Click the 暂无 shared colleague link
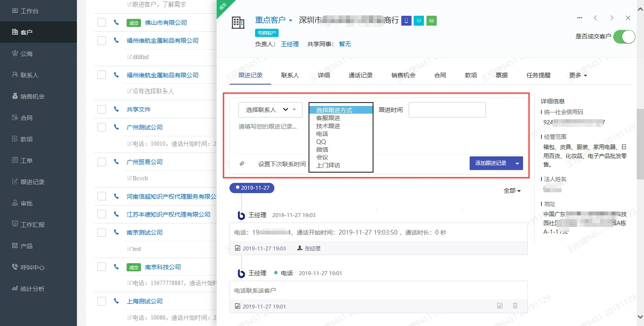The image size is (644, 326). [345, 44]
